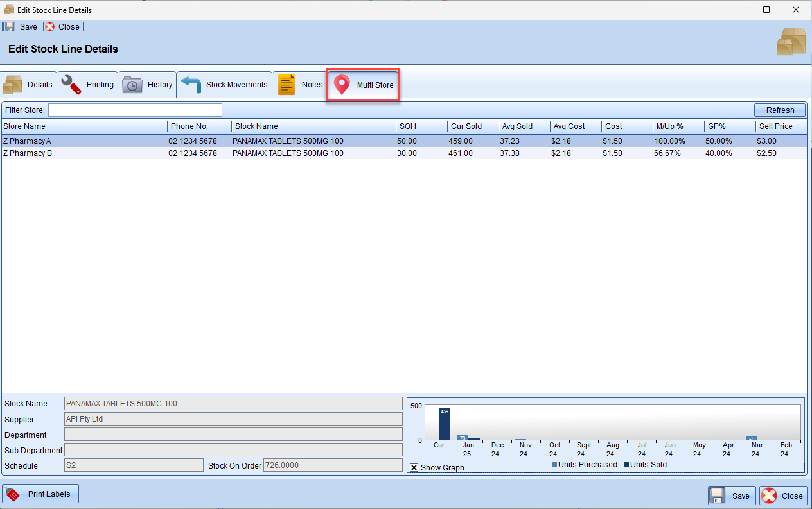The width and height of the screenshot is (812, 509).
Task: Click the Close button label at bottom right
Action: point(792,496)
